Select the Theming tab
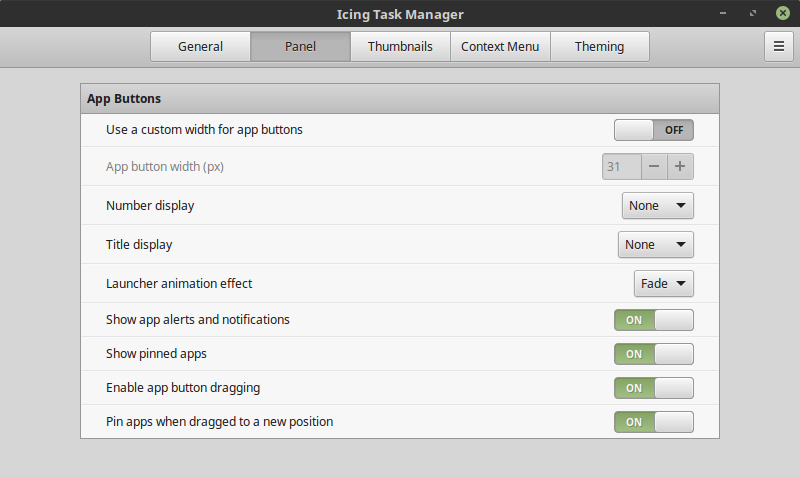This screenshot has height=477, width=800. [x=599, y=47]
